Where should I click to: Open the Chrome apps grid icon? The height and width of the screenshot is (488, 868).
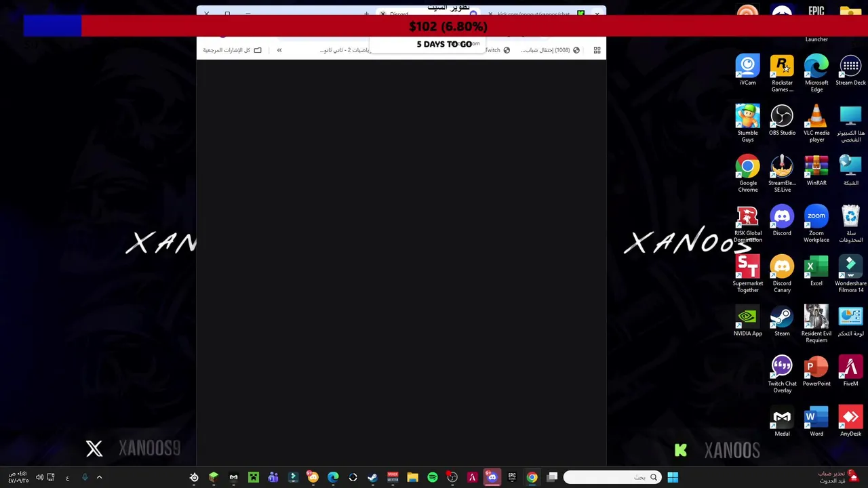pos(597,50)
